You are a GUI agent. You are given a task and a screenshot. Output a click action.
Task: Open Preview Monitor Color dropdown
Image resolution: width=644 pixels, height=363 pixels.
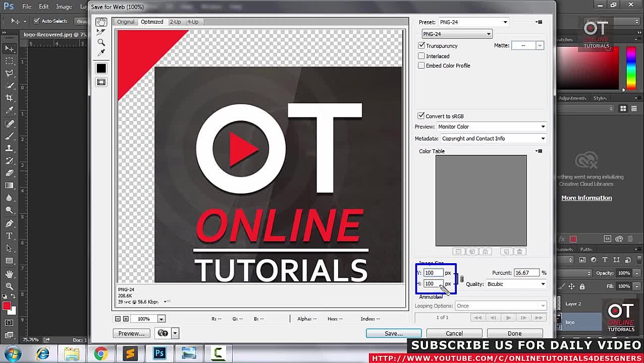[491, 127]
